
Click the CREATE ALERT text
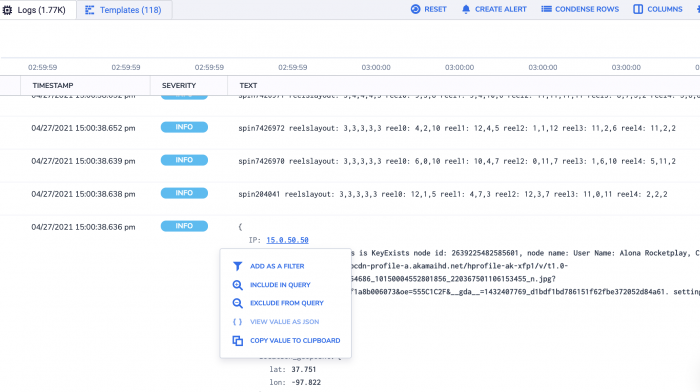pos(500,9)
